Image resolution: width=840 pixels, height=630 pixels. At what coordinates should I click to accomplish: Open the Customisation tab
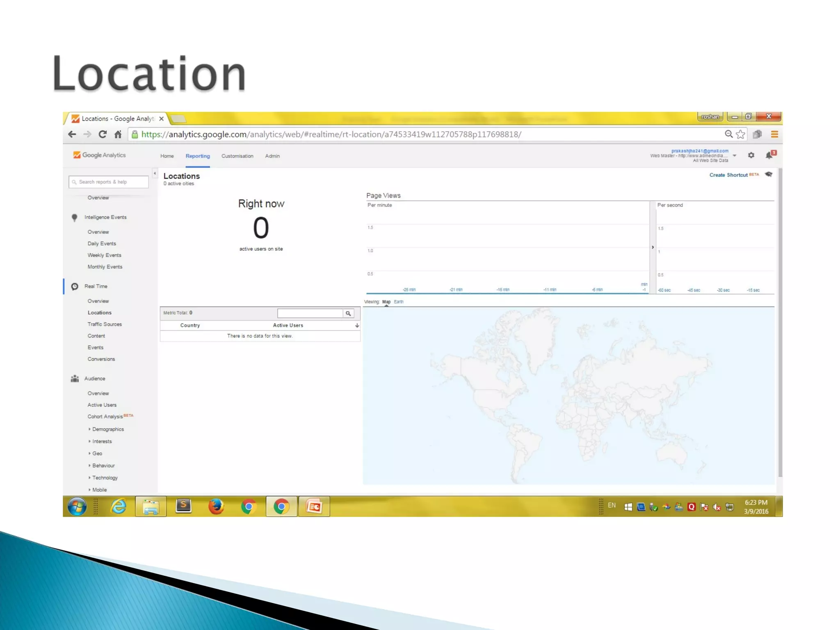237,156
